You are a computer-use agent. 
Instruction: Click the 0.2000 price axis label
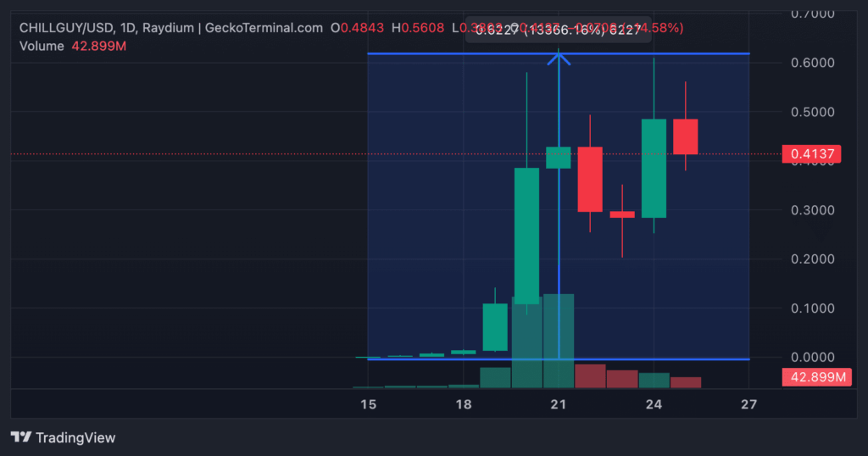[x=810, y=259]
